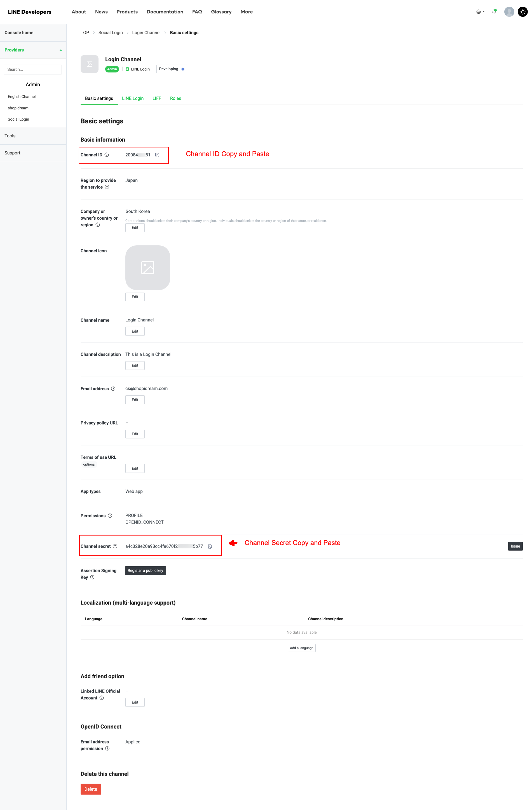Issue a new channel secret
Image resolution: width=532 pixels, height=810 pixels.
(x=515, y=546)
